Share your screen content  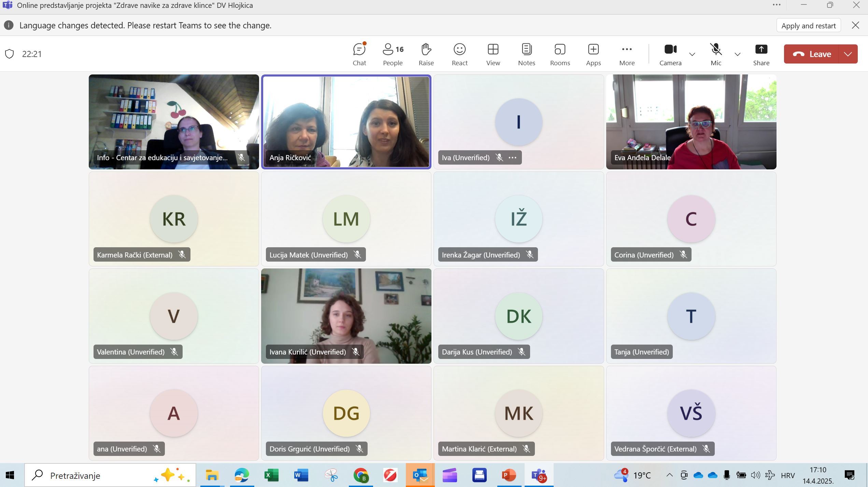click(x=761, y=54)
